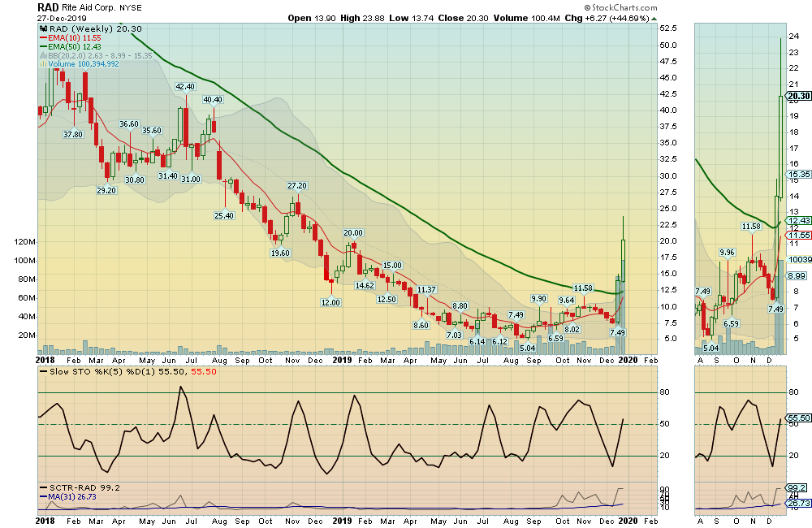This screenshot has width=812, height=528.
Task: Click the red 11.55 EMA axis marker
Action: pyautogui.click(x=800, y=235)
